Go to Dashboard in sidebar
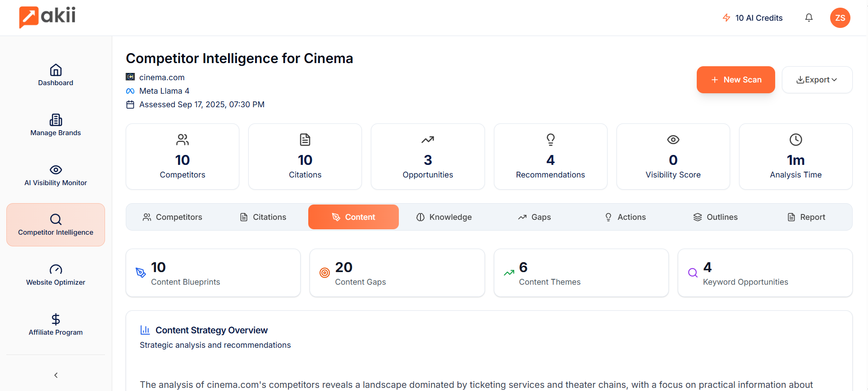Viewport: 868px width, 391px height. pos(55,75)
